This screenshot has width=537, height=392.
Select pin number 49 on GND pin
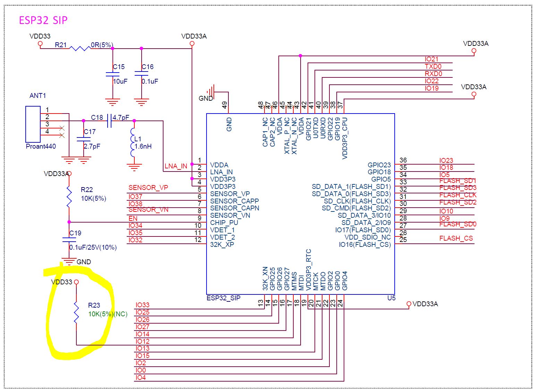225,105
